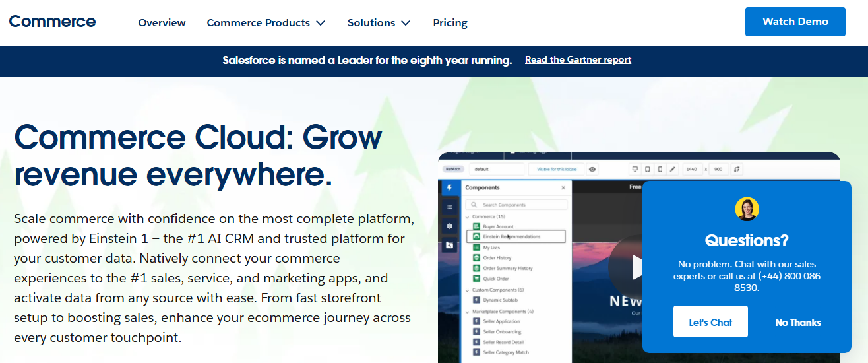Click the Commerce logo
This screenshot has height=363, width=868.
[x=52, y=21]
